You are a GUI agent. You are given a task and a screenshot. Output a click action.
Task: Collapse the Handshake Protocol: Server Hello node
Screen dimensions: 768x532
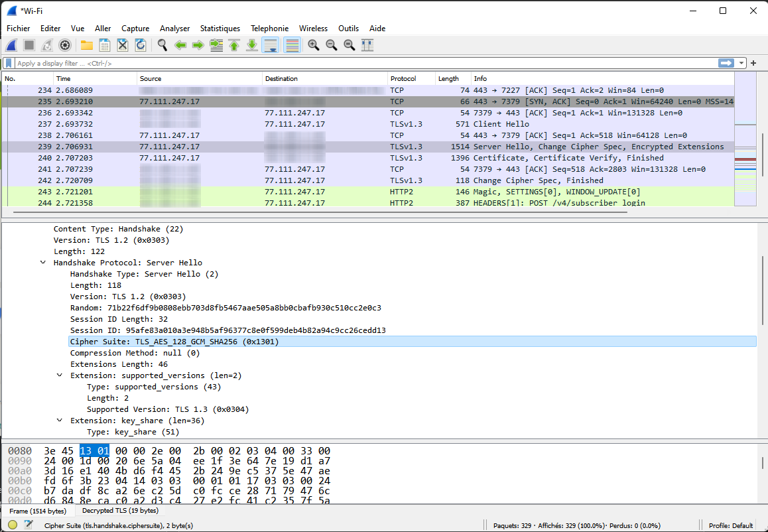click(43, 263)
